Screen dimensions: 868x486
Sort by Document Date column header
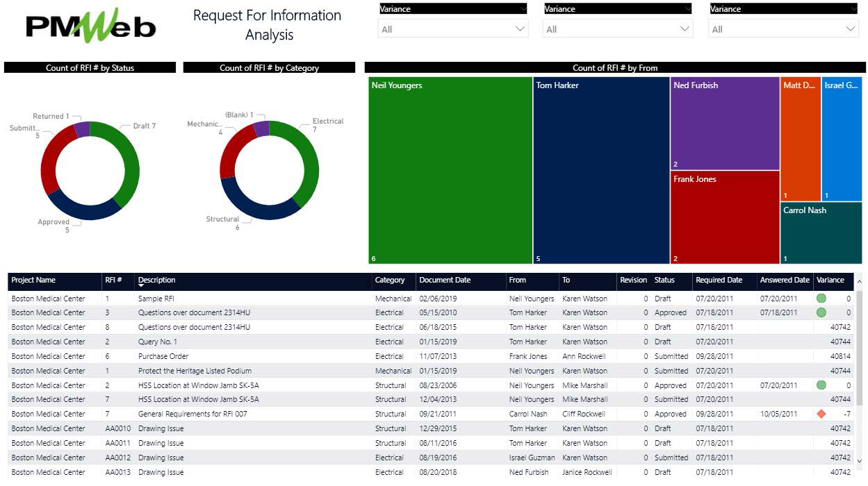[445, 280]
